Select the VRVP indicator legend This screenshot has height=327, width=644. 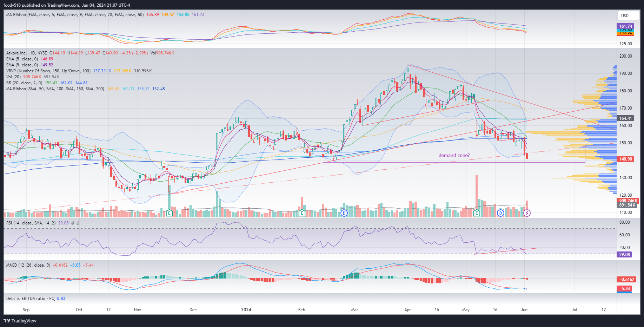48,71
